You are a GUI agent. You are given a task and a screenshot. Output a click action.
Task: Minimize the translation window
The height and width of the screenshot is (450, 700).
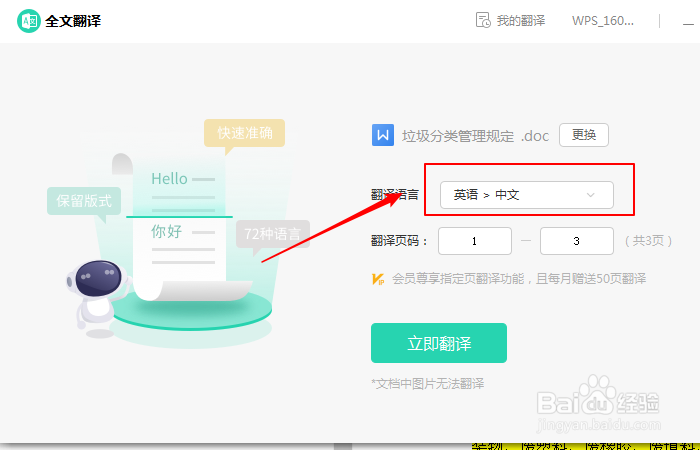(688, 23)
